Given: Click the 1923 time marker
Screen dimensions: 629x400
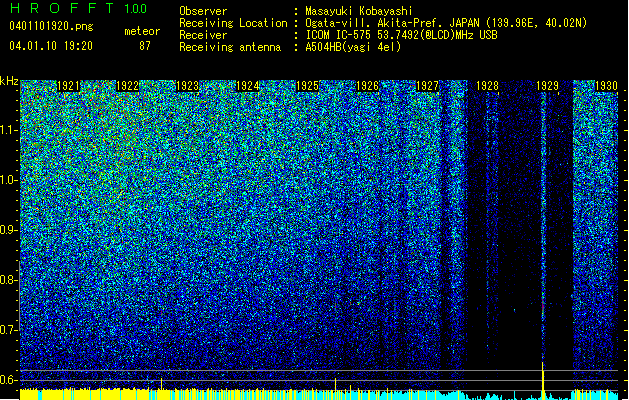Looking at the screenshot, I should click(x=188, y=86).
